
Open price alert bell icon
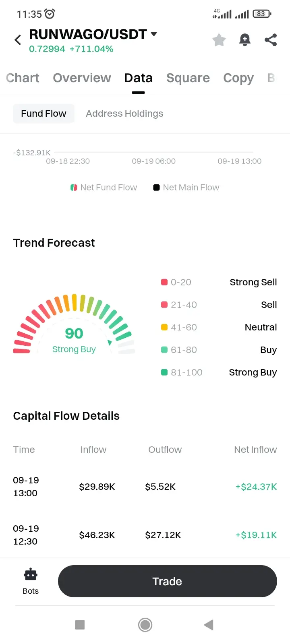click(245, 40)
